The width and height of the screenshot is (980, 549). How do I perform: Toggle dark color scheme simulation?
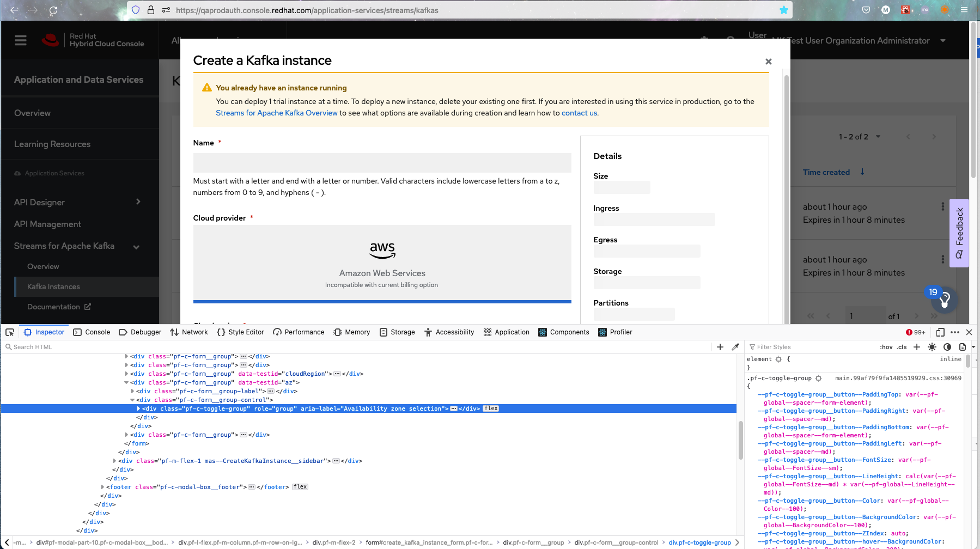click(x=947, y=347)
